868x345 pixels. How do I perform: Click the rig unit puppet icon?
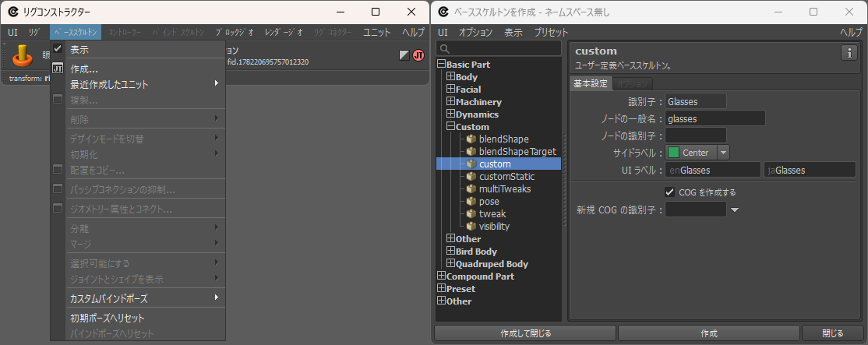(x=23, y=55)
